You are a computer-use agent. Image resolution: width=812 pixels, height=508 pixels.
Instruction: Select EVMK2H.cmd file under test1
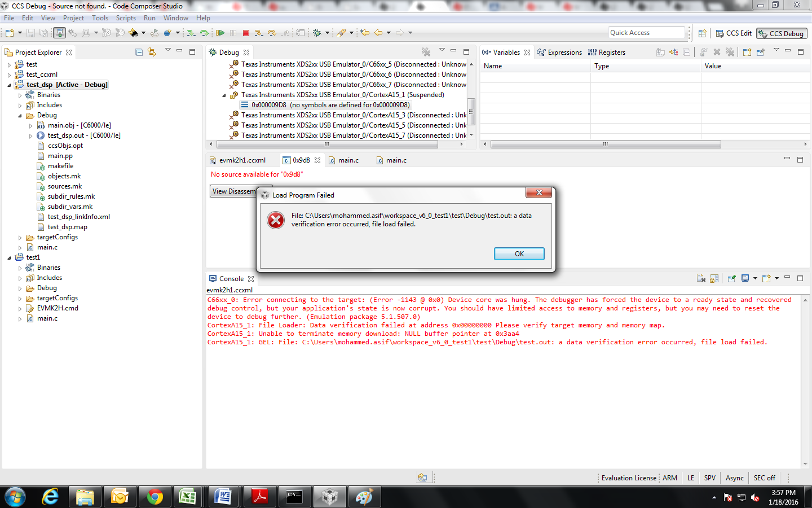pos(58,308)
